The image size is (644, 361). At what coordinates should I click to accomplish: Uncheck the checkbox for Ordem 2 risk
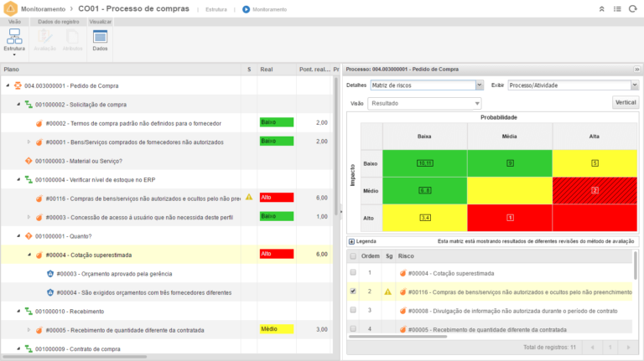(353, 291)
